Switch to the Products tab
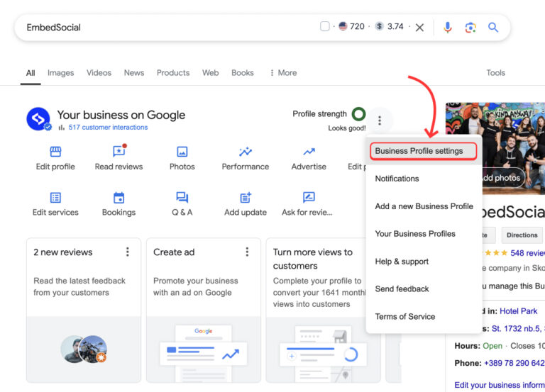The image size is (545, 392). point(173,73)
